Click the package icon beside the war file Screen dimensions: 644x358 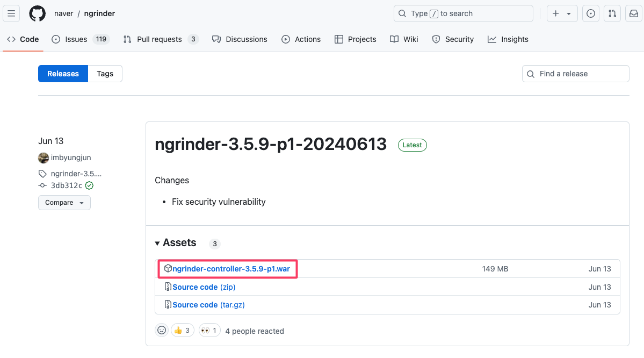(x=168, y=268)
